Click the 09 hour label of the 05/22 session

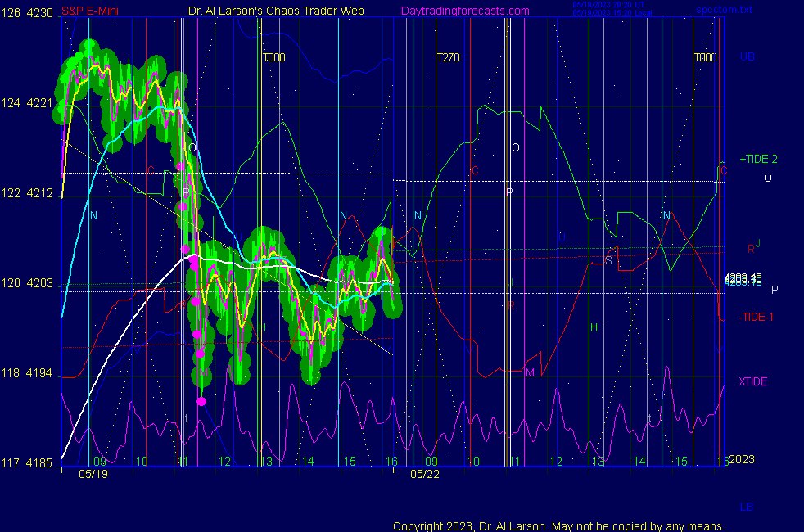click(x=431, y=462)
